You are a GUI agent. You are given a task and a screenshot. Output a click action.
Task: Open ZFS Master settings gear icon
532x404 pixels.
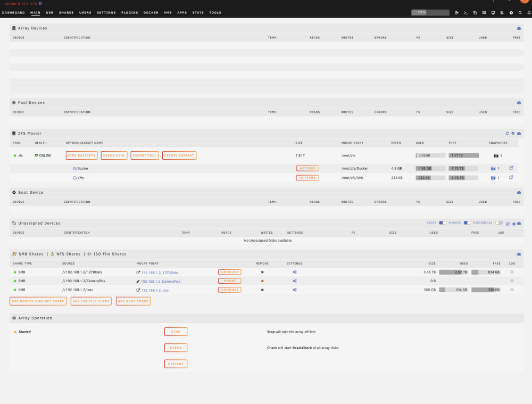pyautogui.click(x=513, y=134)
